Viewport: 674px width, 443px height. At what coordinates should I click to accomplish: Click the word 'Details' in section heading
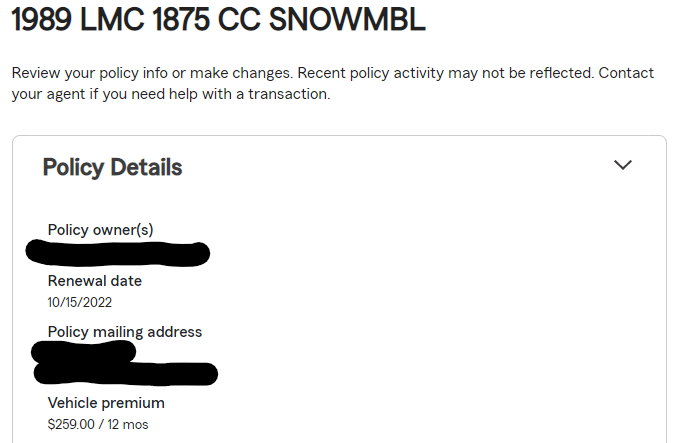(146, 167)
